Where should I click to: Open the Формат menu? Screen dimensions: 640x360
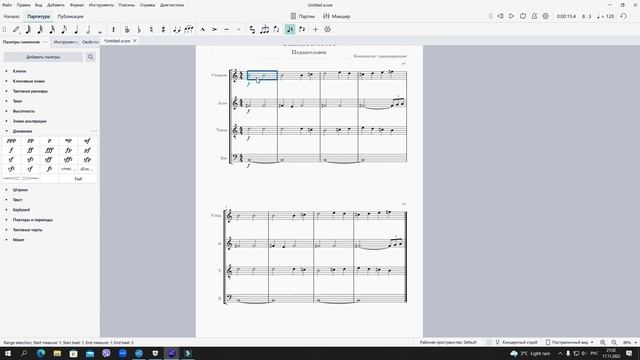tap(77, 5)
